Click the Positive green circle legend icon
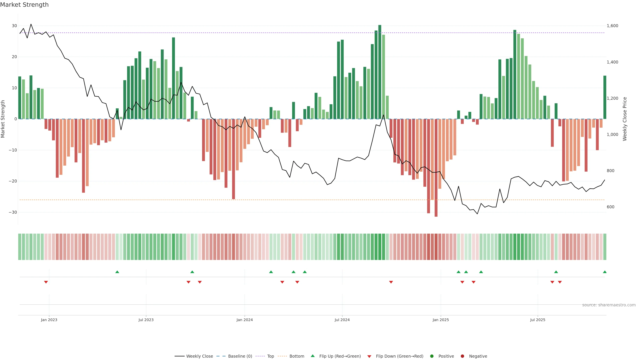Image resolution: width=644 pixels, height=362 pixels. 432,356
